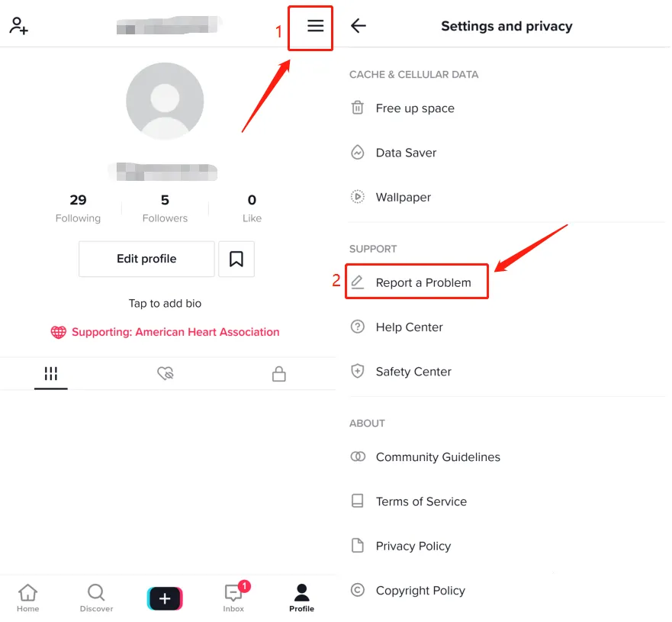
Task: Tap to add bio text
Action: point(165,304)
